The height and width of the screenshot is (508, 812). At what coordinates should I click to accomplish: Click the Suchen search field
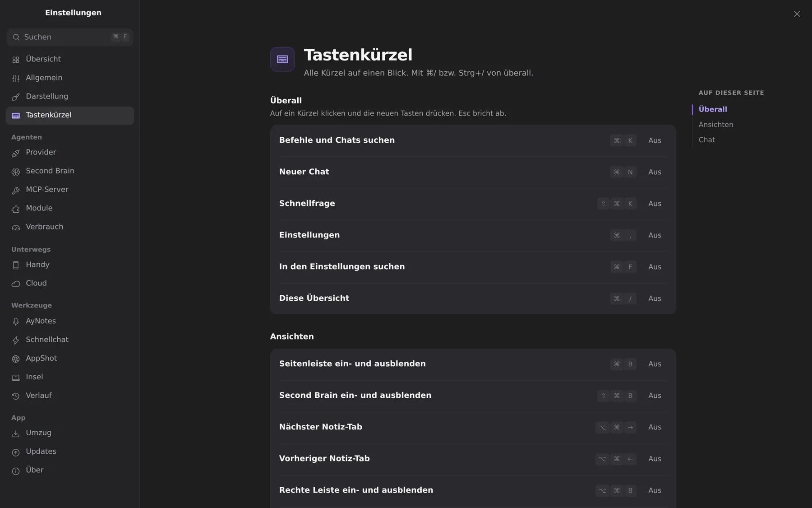[x=70, y=37]
